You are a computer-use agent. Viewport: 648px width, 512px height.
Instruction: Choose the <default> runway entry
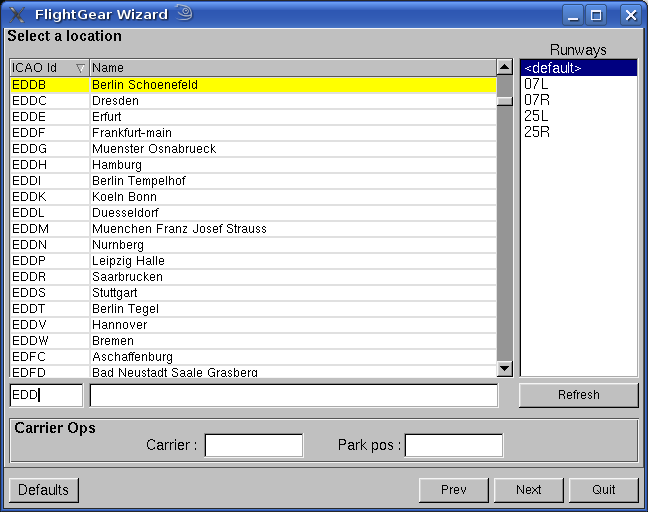[x=579, y=68]
